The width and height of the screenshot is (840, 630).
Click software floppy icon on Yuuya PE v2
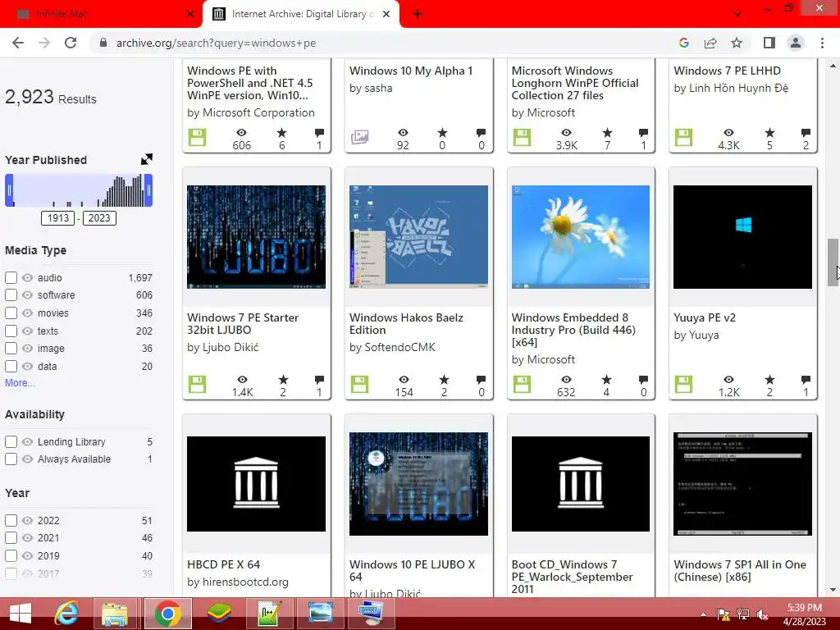[683, 384]
